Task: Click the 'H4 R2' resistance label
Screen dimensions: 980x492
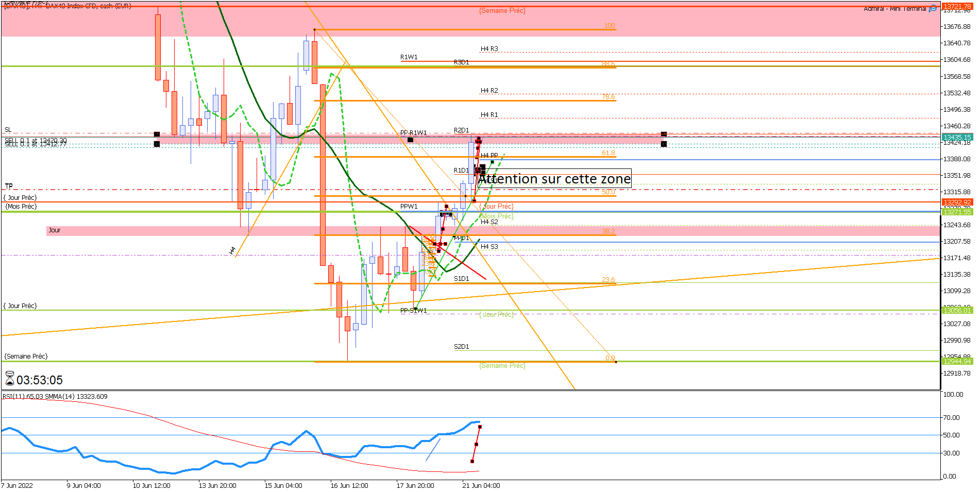Action: pyautogui.click(x=489, y=91)
